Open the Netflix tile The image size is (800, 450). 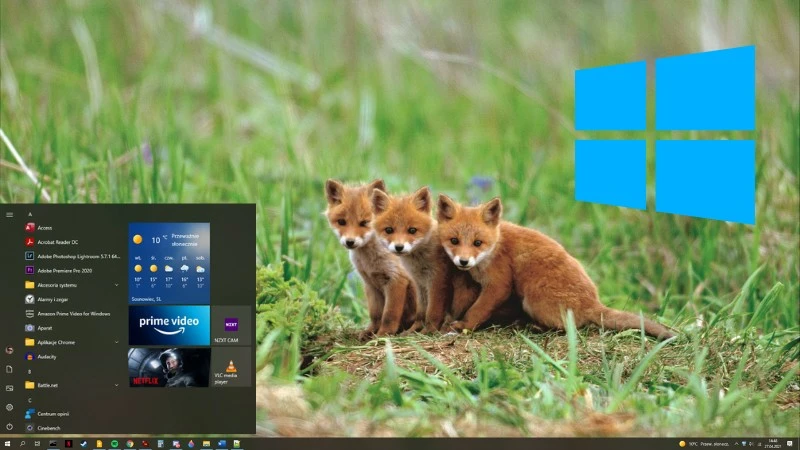click(x=169, y=367)
